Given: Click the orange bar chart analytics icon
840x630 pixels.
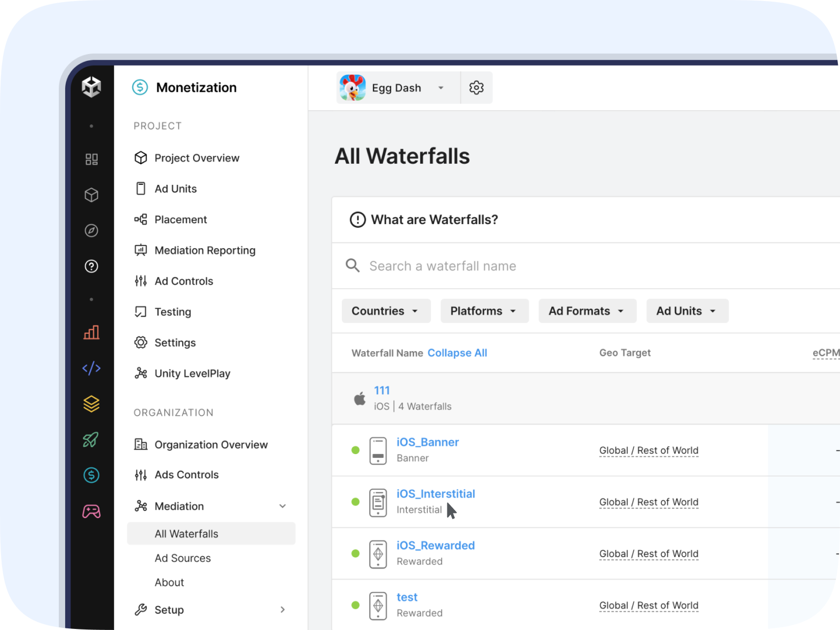Looking at the screenshot, I should (91, 332).
